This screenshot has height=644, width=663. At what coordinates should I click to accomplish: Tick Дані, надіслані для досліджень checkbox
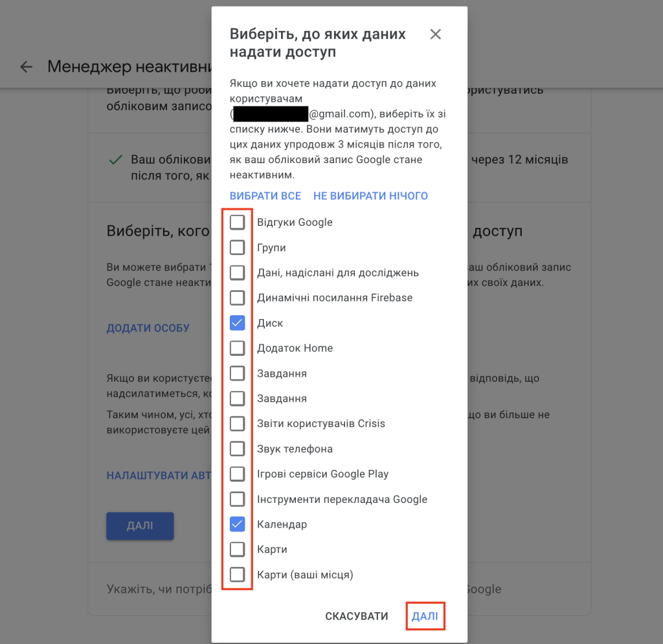coord(237,272)
